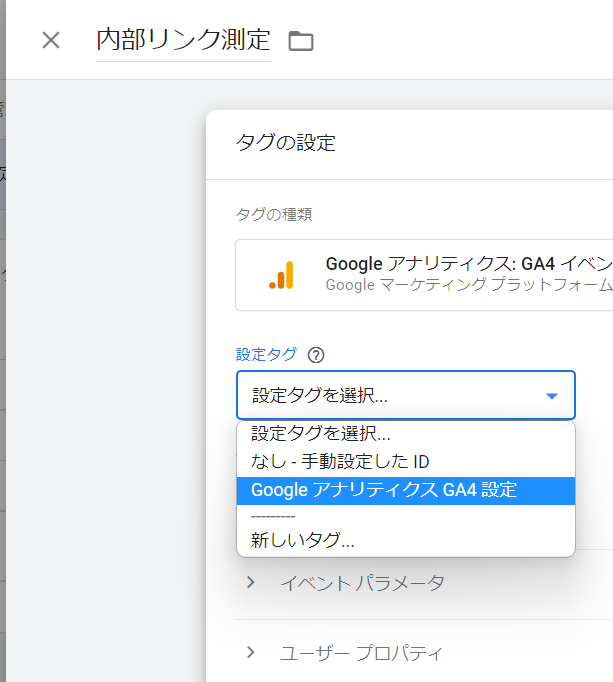The image size is (613, 682).
Task: Click the タグの種類 label text
Action: [x=274, y=214]
